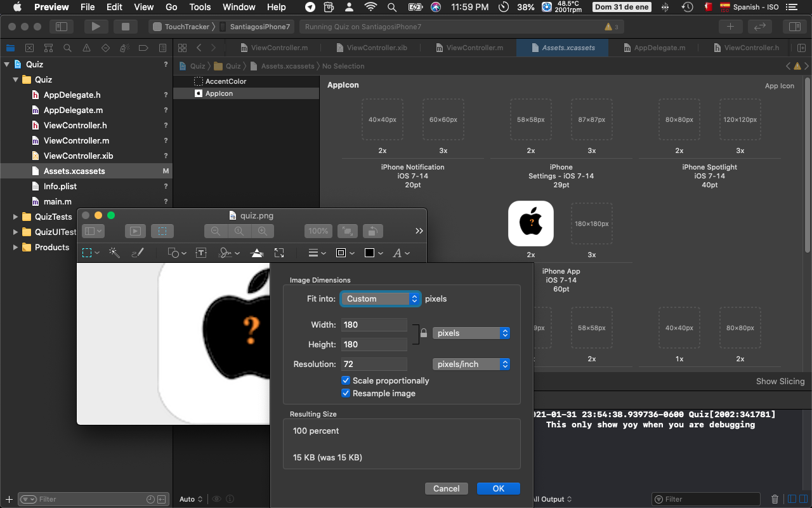Open the issue navigator warning icon
This screenshot has height=508, width=812.
tap(86, 48)
